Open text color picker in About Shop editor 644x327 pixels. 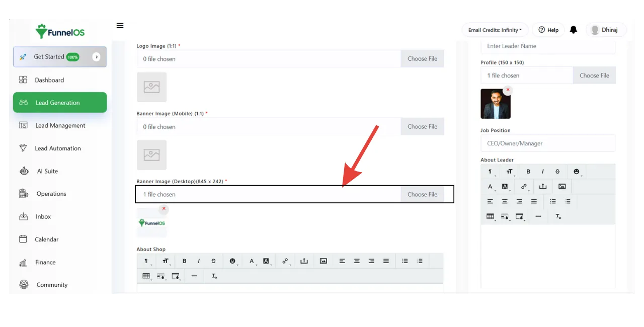[x=252, y=261]
